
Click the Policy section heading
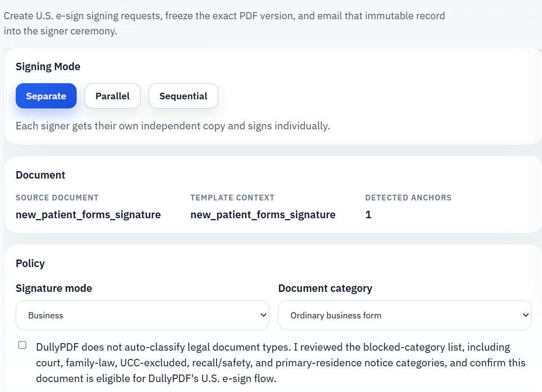pos(30,263)
